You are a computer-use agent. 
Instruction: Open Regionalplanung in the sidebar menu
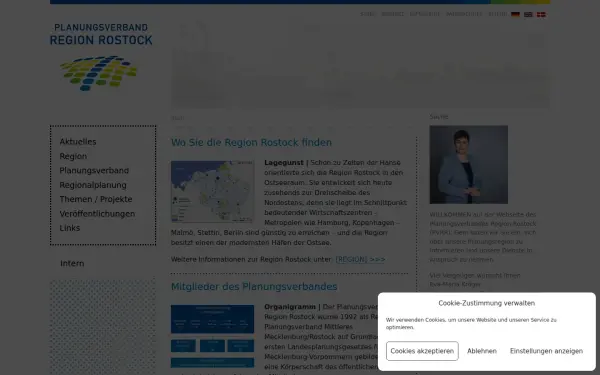click(93, 185)
